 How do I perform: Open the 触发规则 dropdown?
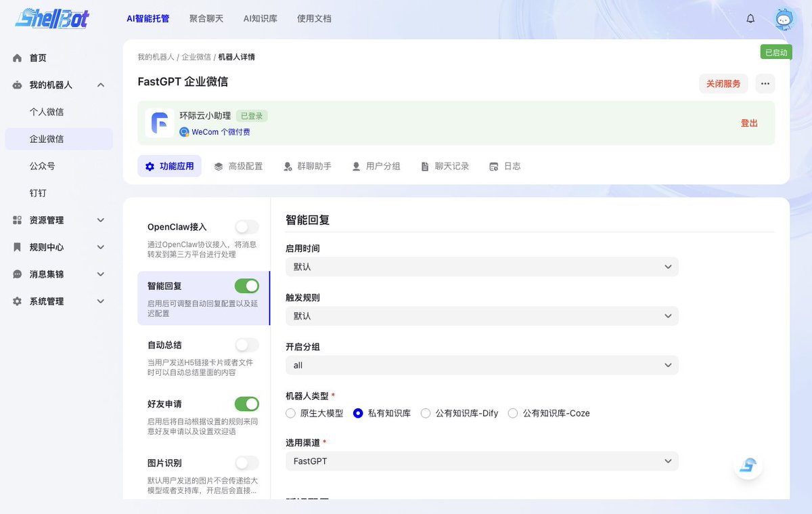[482, 316]
